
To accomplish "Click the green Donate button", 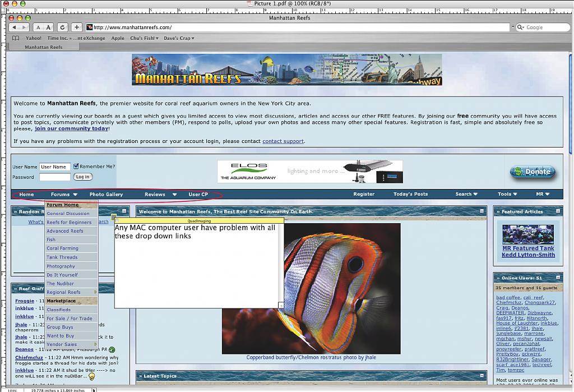I will [533, 172].
